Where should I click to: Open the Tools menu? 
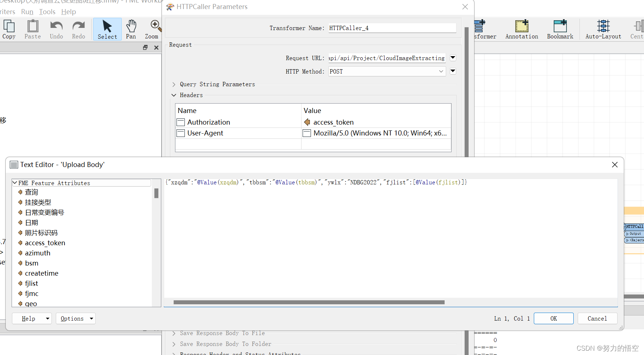point(47,12)
